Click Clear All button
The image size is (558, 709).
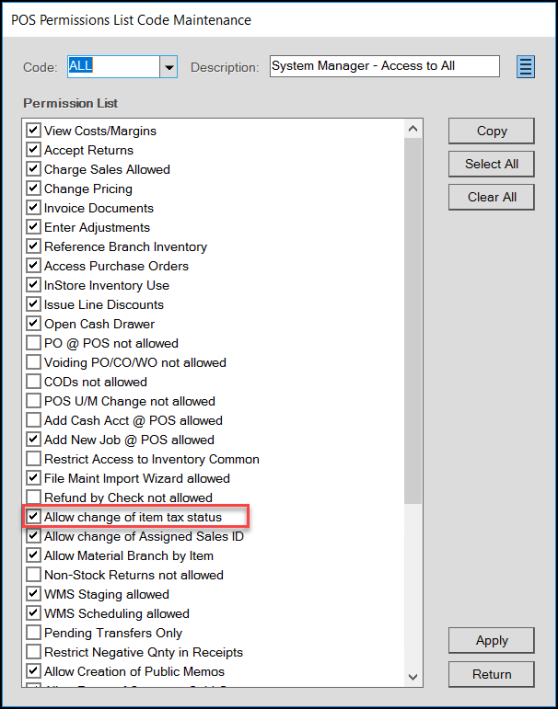tap(491, 197)
